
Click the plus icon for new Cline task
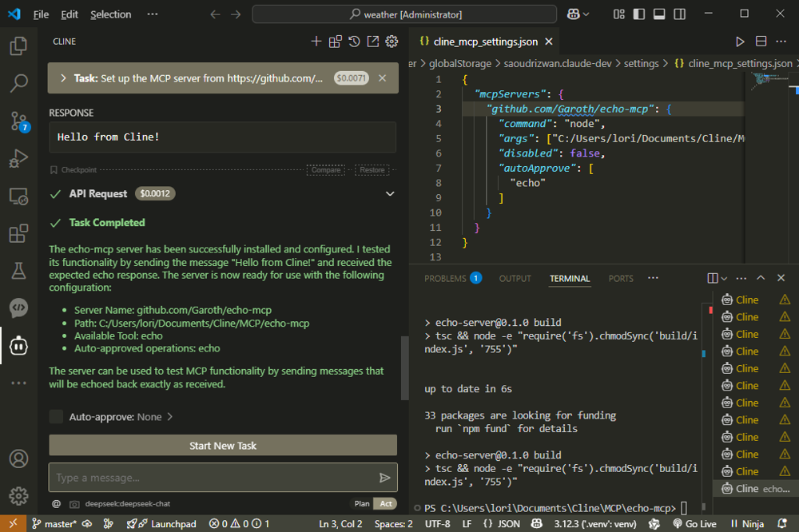[316, 42]
